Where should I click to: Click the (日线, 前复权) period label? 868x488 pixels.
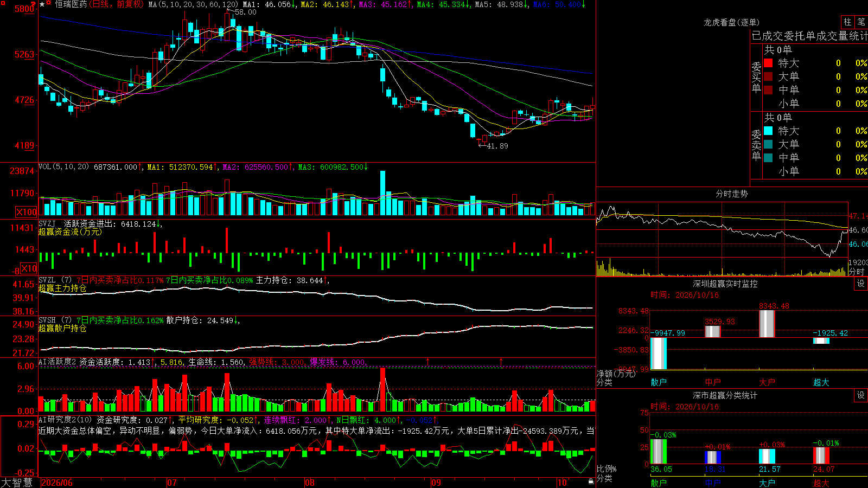coord(117,4)
